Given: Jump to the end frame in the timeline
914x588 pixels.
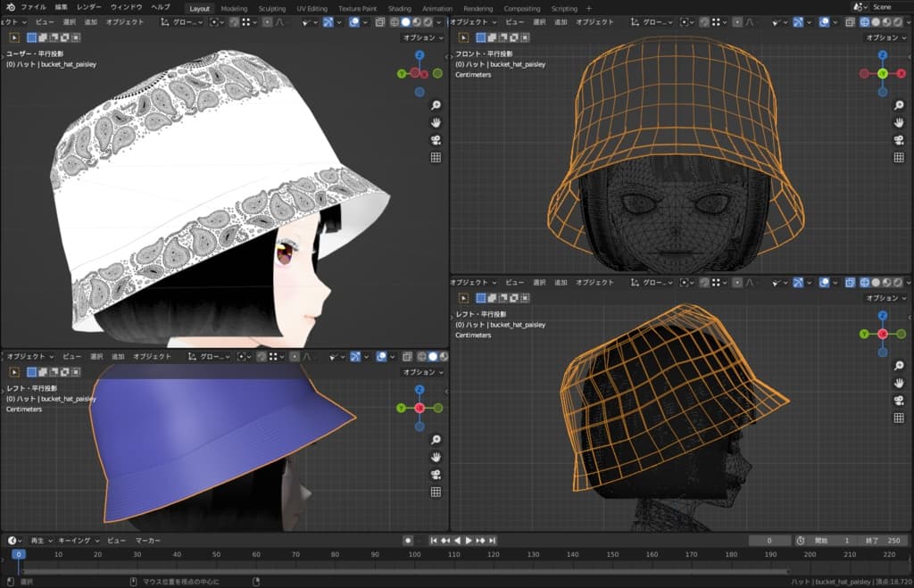Looking at the screenshot, I should pyautogui.click(x=492, y=541).
